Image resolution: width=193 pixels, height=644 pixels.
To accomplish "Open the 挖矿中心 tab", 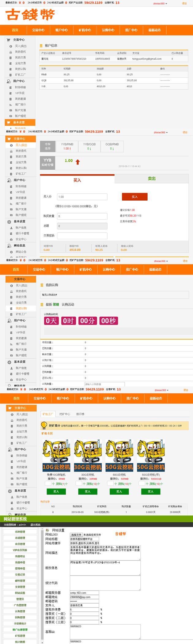I will click(x=65, y=414).
